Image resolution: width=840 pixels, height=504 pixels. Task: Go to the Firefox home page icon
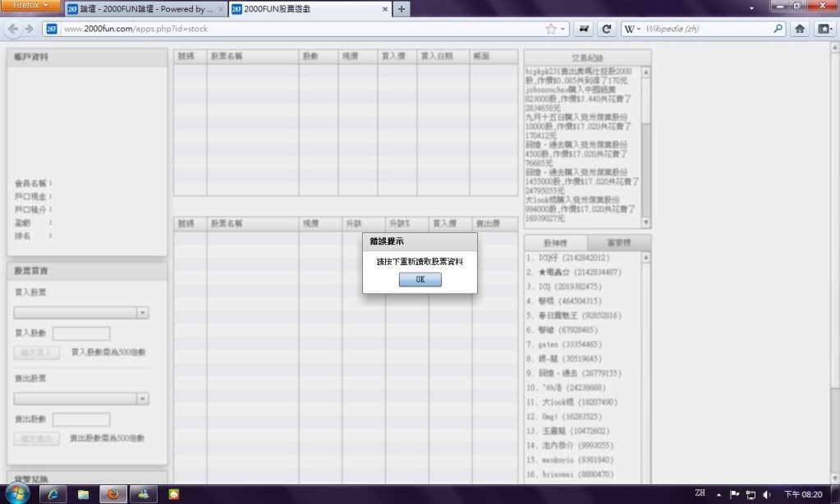coord(801,29)
